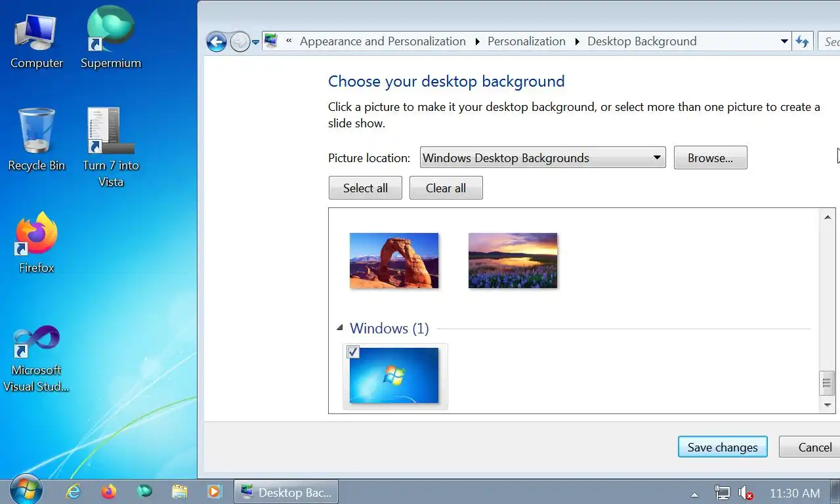Launch Internet Explorer from the taskbar
This screenshot has height=504, width=840.
(73, 492)
